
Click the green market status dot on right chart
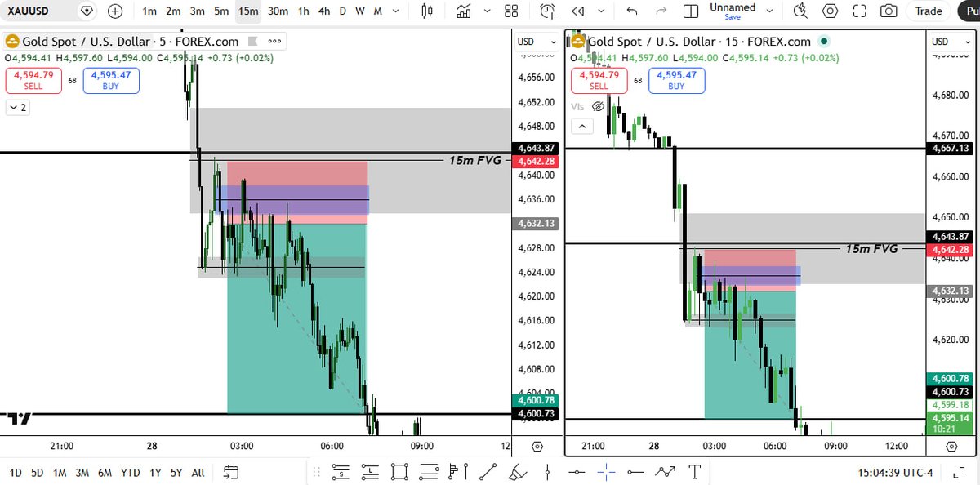(824, 42)
